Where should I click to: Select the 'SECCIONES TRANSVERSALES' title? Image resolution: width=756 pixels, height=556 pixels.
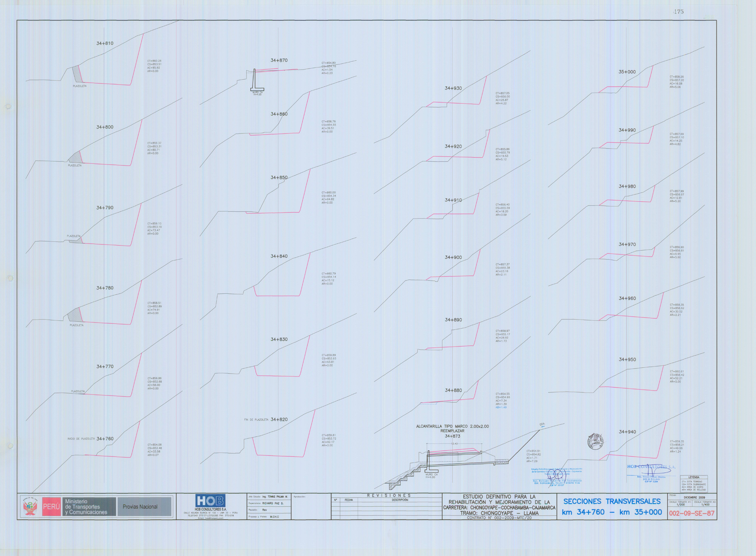coord(612,502)
